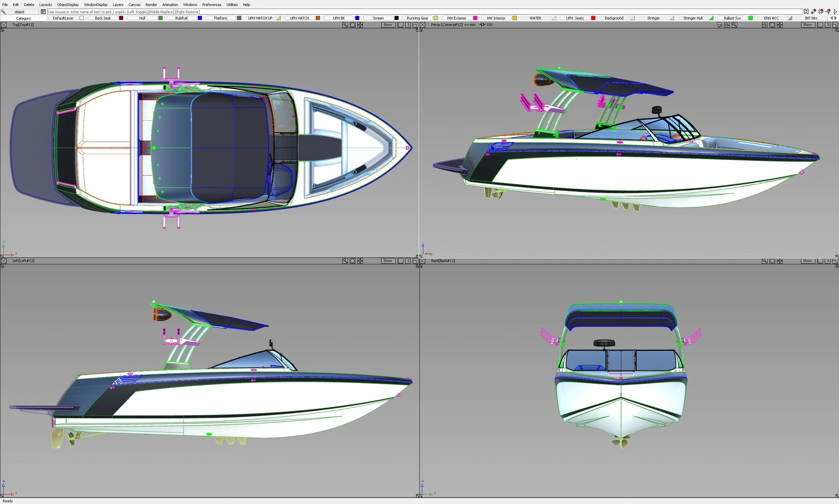Toggle the Platform layer swatch
This screenshot has height=504, width=839.
239,18
